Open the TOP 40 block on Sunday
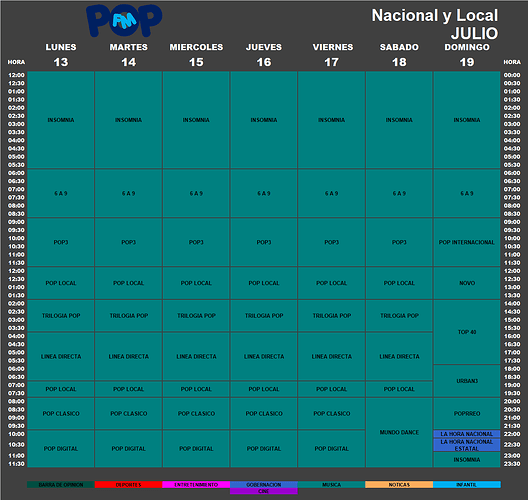Image resolution: width=528 pixels, height=500 pixels. [467, 332]
